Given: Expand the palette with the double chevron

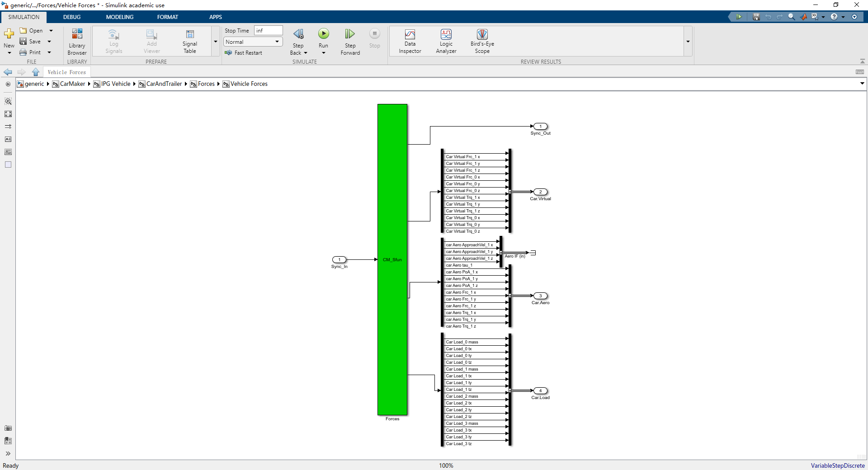Looking at the screenshot, I should [x=8, y=453].
